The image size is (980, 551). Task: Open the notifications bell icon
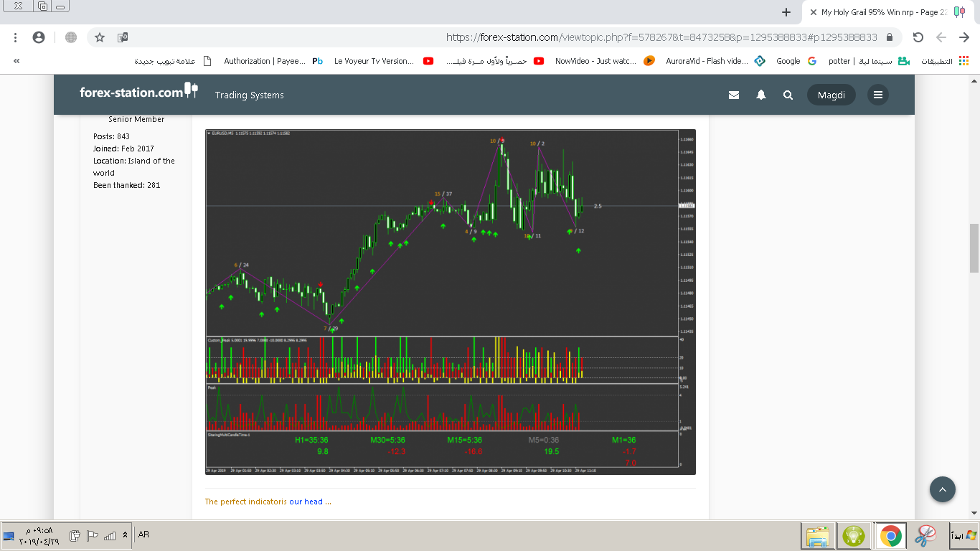pos(761,95)
